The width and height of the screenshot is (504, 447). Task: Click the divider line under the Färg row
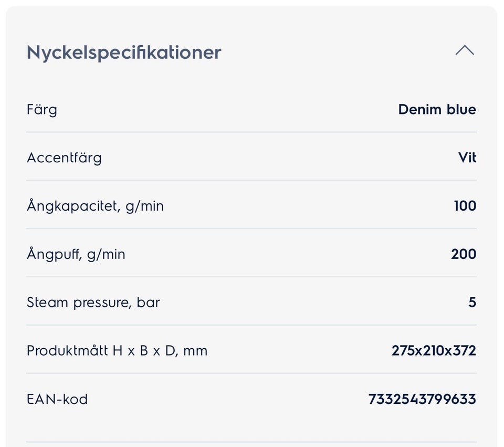pyautogui.click(x=252, y=132)
